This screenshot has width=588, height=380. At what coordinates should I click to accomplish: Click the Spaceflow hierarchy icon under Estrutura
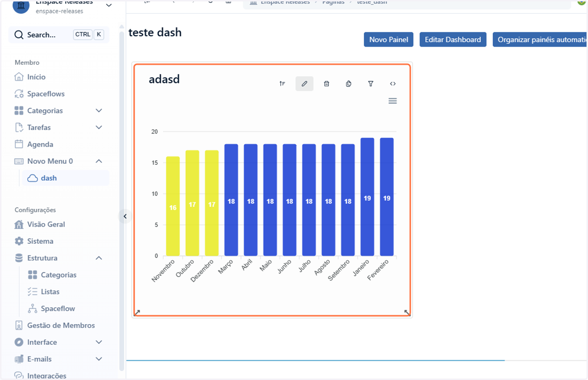(x=32, y=308)
